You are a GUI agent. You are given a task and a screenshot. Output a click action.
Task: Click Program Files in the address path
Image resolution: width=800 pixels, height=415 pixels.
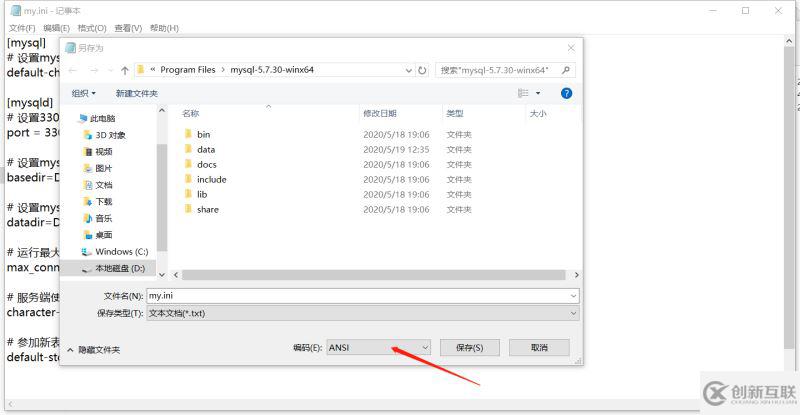tap(188, 70)
